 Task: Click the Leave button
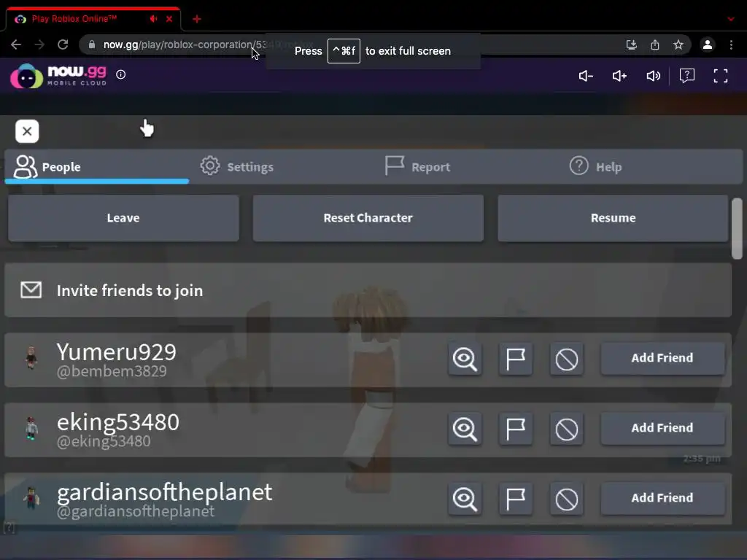pos(123,217)
